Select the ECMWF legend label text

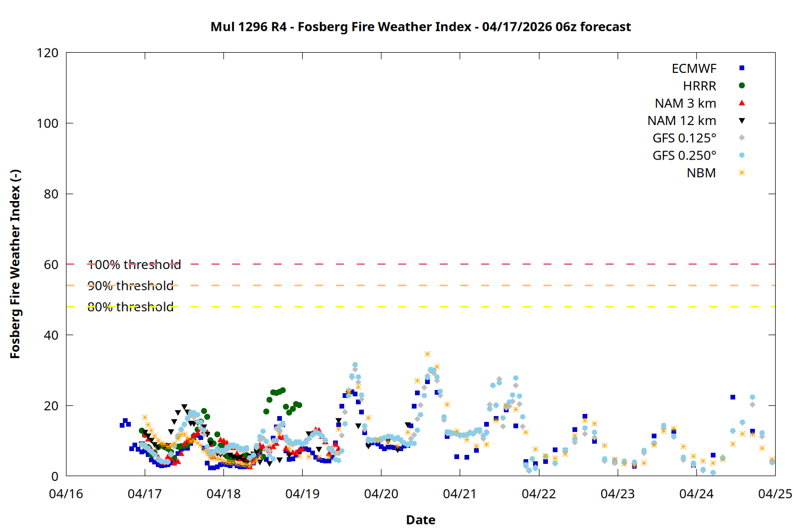coord(694,69)
